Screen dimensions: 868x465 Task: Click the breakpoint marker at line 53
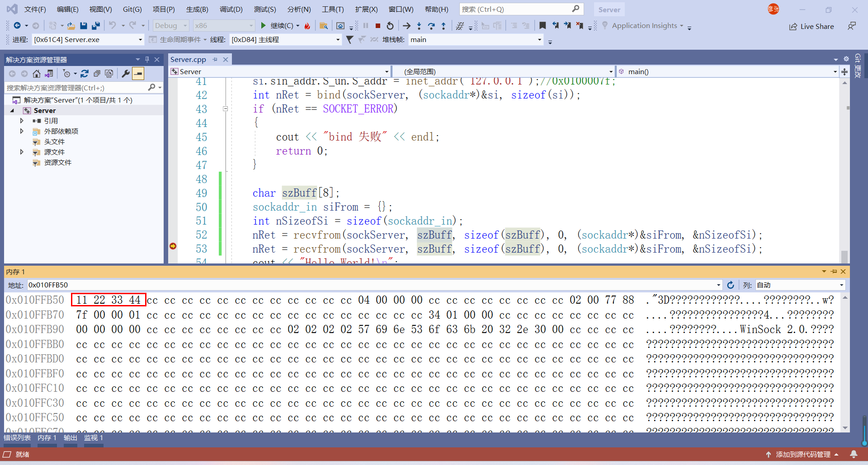173,246
